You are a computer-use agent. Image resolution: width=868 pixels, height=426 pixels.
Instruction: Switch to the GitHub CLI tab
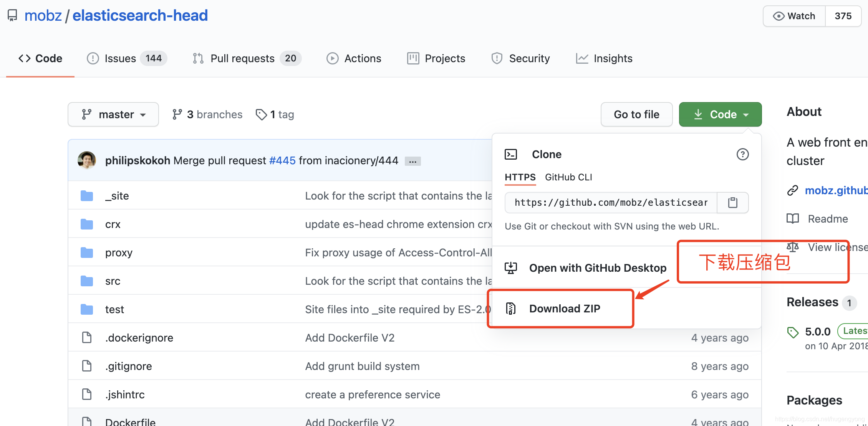coord(568,177)
